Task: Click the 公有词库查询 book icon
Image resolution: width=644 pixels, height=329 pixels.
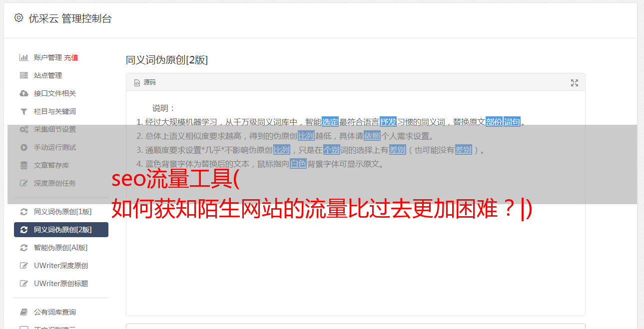Action: click(23, 312)
